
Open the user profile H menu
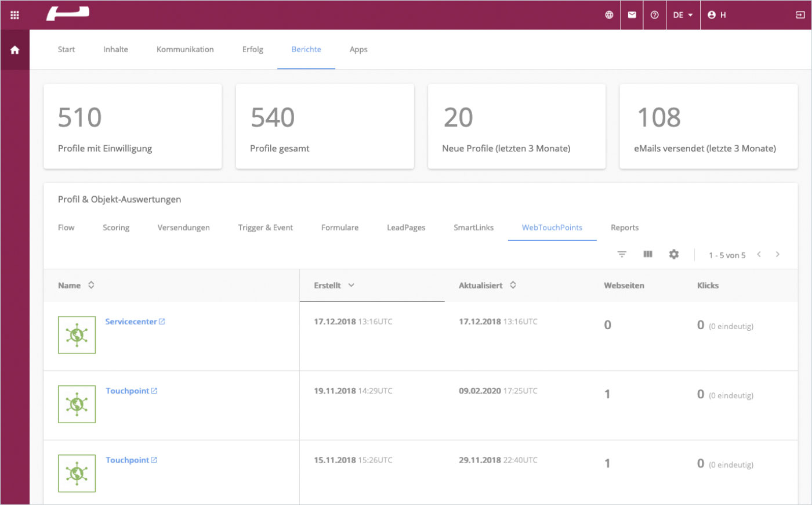[x=717, y=15]
